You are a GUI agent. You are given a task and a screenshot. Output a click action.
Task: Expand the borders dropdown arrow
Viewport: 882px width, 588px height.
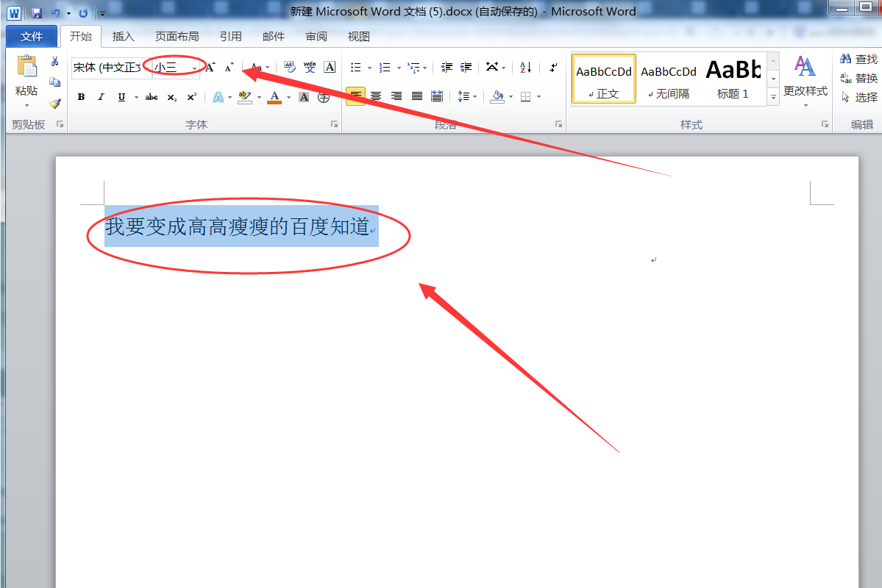tap(539, 97)
